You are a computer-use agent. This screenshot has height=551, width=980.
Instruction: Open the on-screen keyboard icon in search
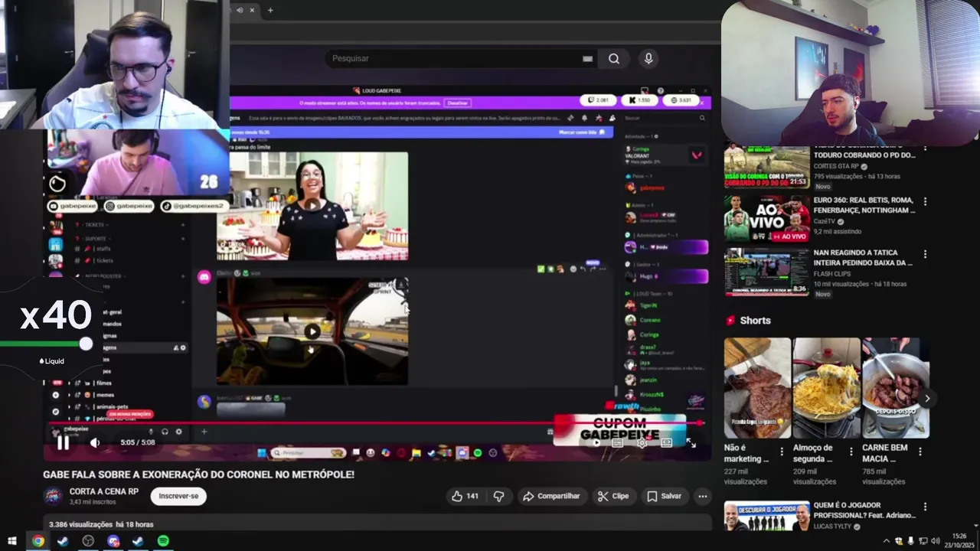[x=587, y=58]
